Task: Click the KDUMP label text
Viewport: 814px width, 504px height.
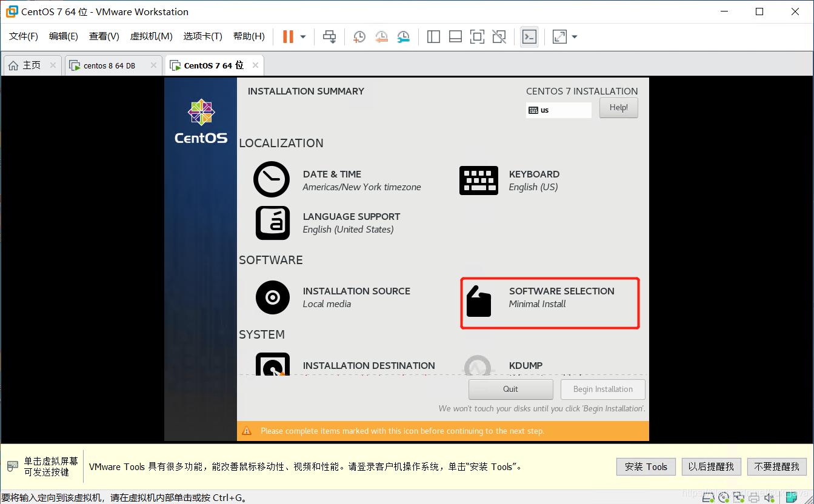Action: [526, 365]
